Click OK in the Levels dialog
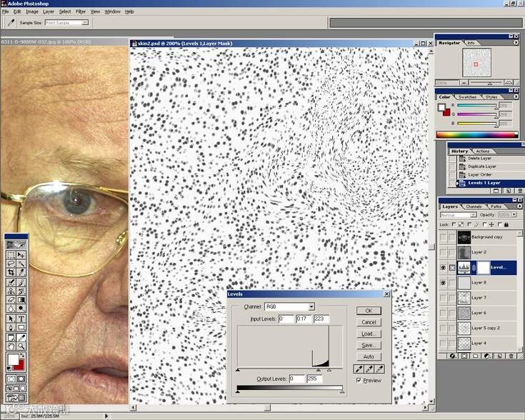 click(x=369, y=311)
